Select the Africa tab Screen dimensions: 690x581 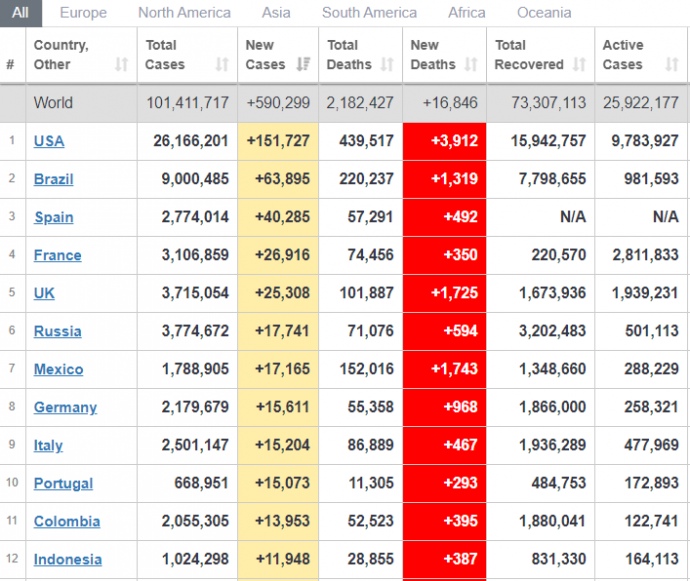pos(466,13)
